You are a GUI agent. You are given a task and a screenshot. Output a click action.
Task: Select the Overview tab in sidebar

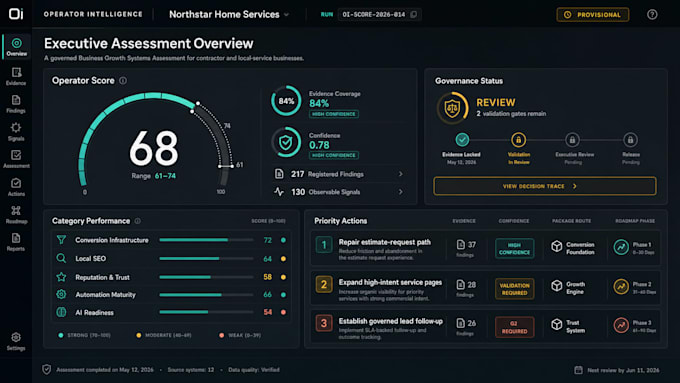point(16,47)
